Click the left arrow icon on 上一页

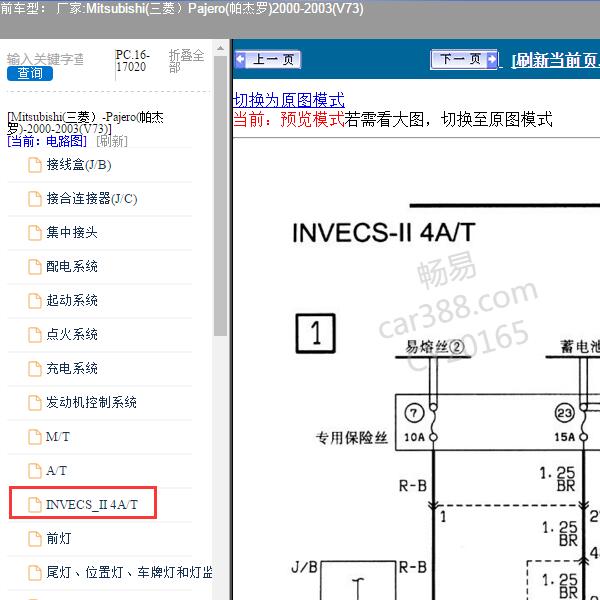[x=241, y=59]
